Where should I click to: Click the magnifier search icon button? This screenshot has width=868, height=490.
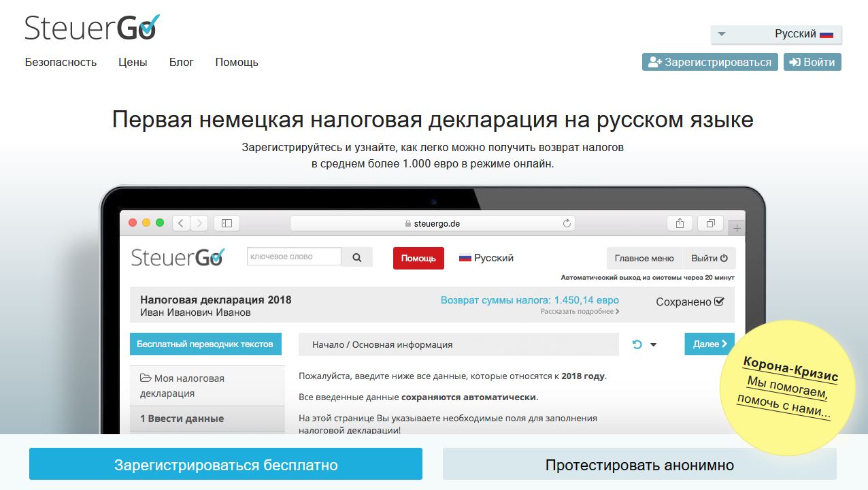point(357,257)
